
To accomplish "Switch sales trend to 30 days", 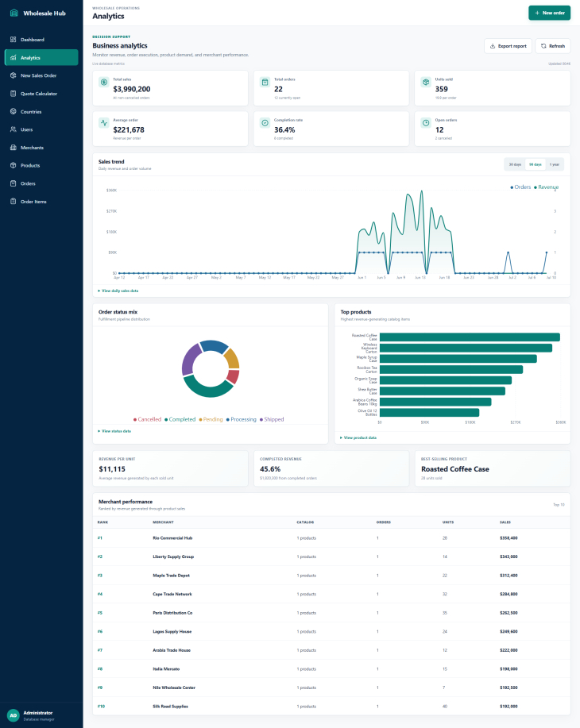I will (x=515, y=164).
